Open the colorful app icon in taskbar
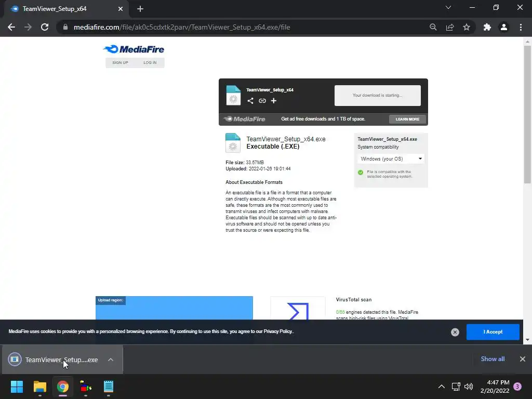The width and height of the screenshot is (532, 399). (x=86, y=387)
